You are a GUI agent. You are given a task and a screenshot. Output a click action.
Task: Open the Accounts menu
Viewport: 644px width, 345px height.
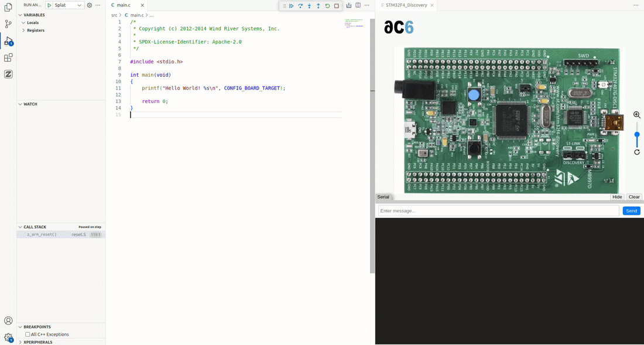(8, 320)
